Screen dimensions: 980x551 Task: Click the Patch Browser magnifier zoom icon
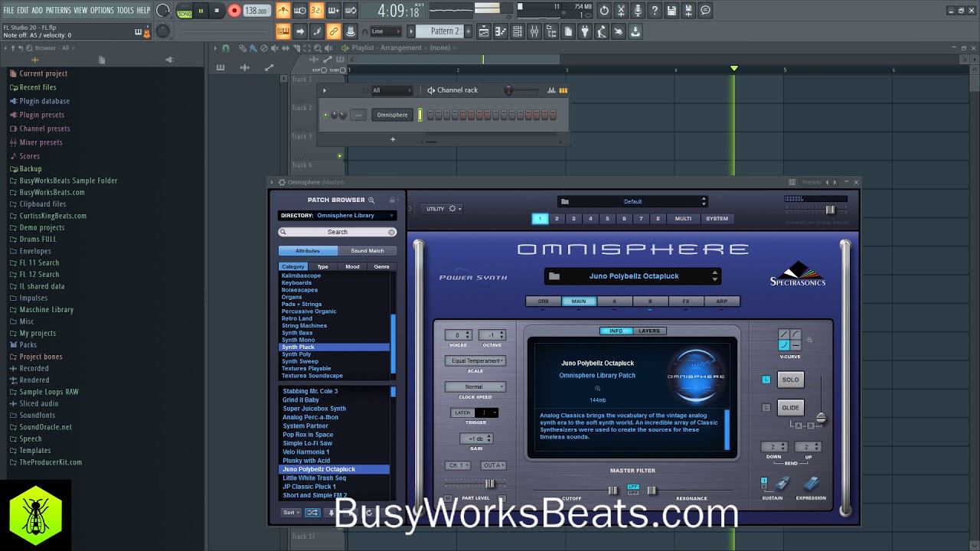(371, 200)
